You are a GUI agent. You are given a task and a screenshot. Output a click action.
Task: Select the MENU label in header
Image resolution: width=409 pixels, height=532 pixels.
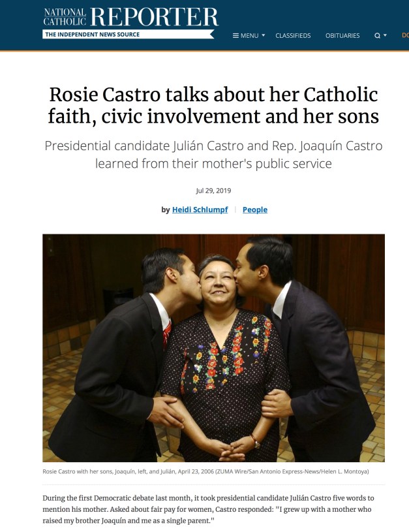249,36
